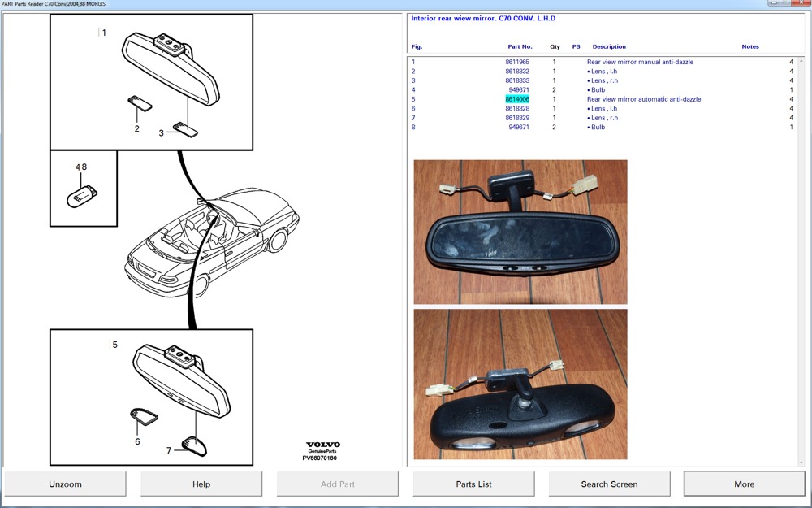Click the lens drawing labeled 6

144,417
